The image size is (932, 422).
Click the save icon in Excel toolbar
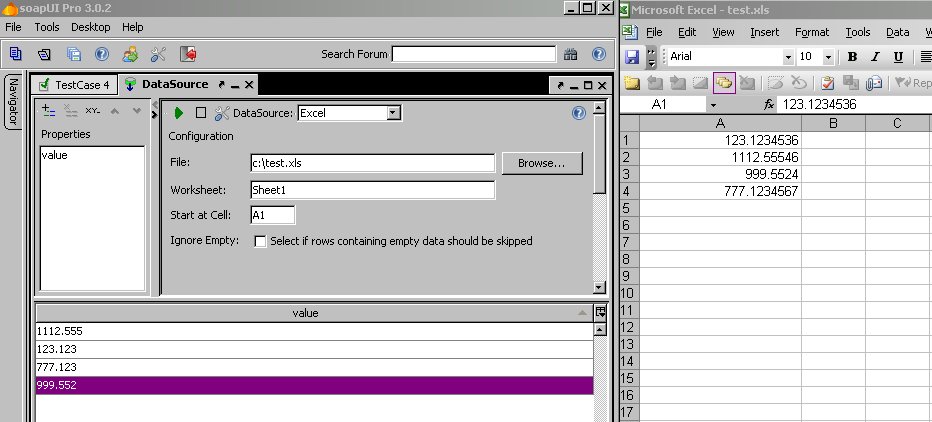point(632,56)
